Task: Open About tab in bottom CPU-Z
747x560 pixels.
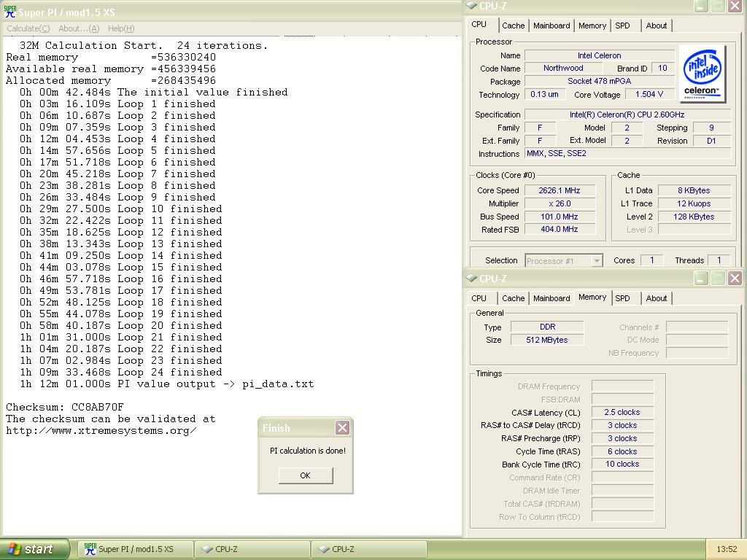Action: pos(656,298)
